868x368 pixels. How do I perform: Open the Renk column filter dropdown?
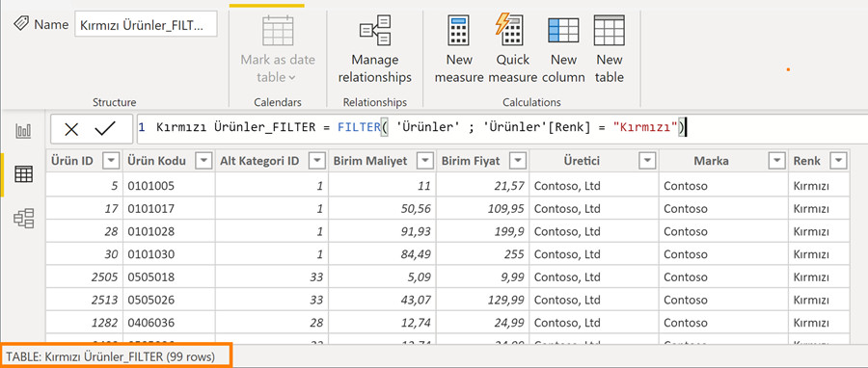(839, 161)
